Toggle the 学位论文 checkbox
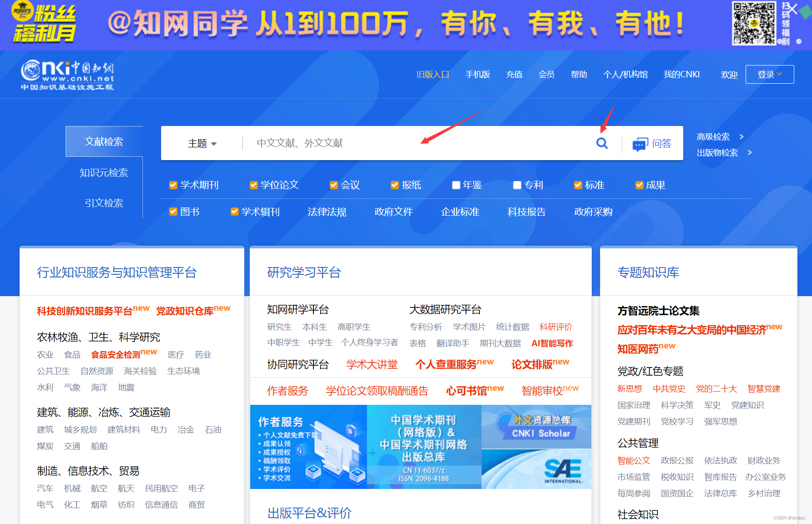Viewport: 812px width, 524px height. coord(253,185)
